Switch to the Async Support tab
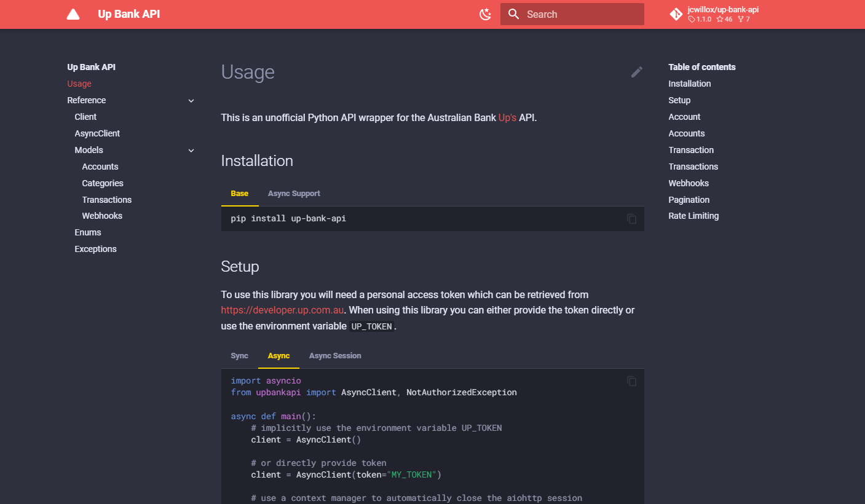865x504 pixels. pos(294,194)
